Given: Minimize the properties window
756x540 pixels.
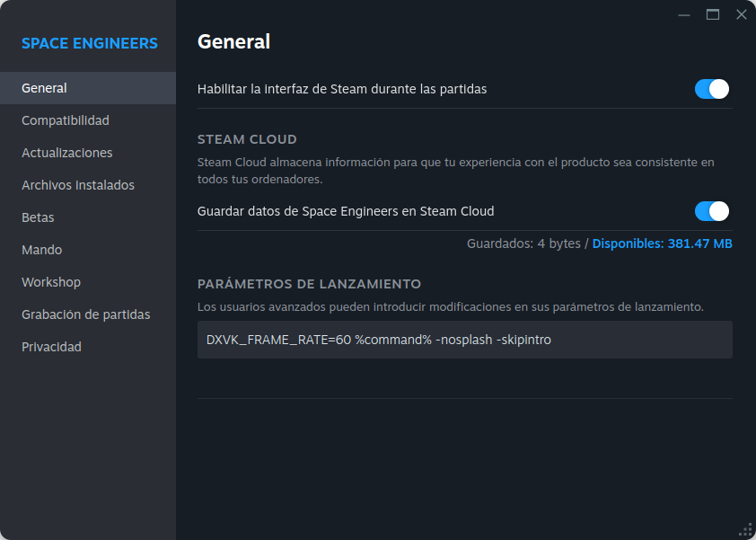Looking at the screenshot, I should [684, 15].
